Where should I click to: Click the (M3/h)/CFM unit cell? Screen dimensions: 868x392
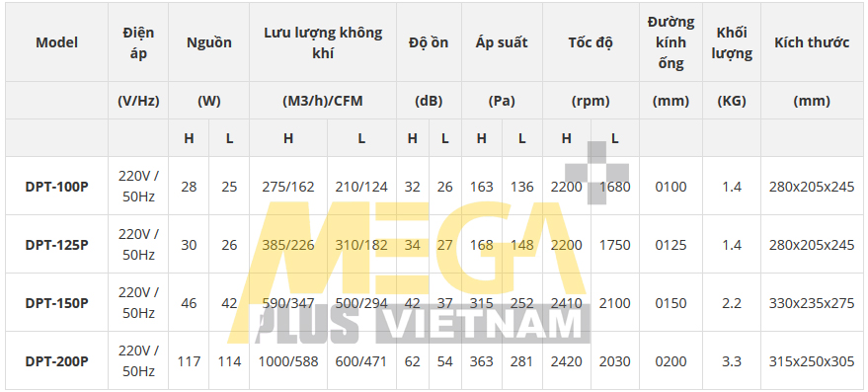(323, 101)
